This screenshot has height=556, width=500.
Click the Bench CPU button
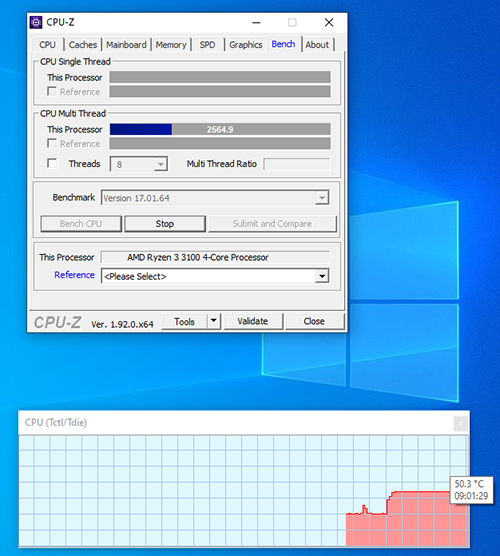click(x=81, y=224)
